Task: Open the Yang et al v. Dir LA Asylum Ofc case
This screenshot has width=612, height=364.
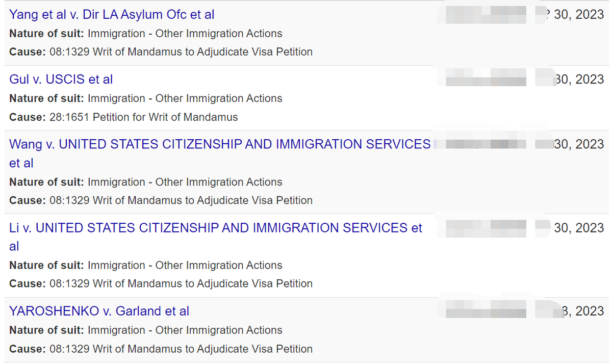Action: pyautogui.click(x=112, y=15)
